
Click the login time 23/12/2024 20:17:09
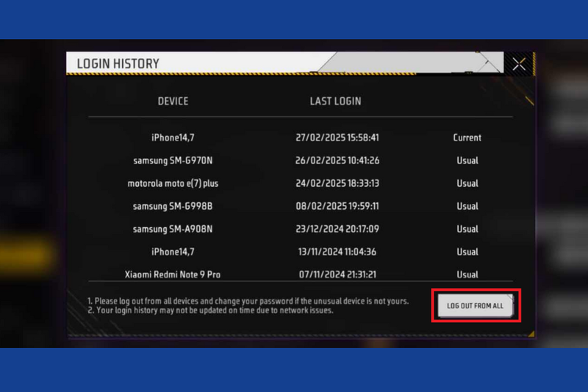coord(337,229)
